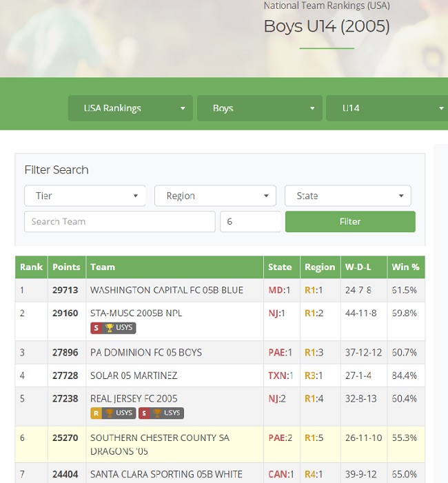Select the points value 27728
Image resolution: width=448 pixels, height=483 pixels.
65,376
